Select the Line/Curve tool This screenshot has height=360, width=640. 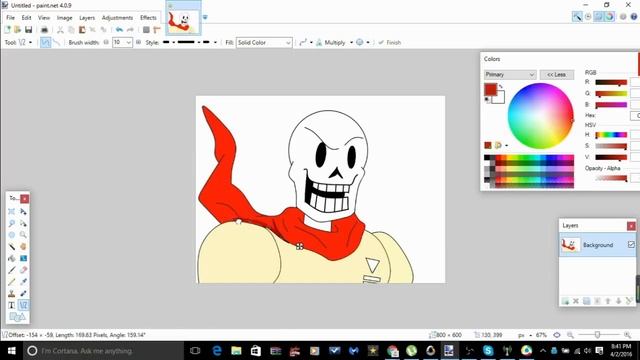[x=23, y=305]
